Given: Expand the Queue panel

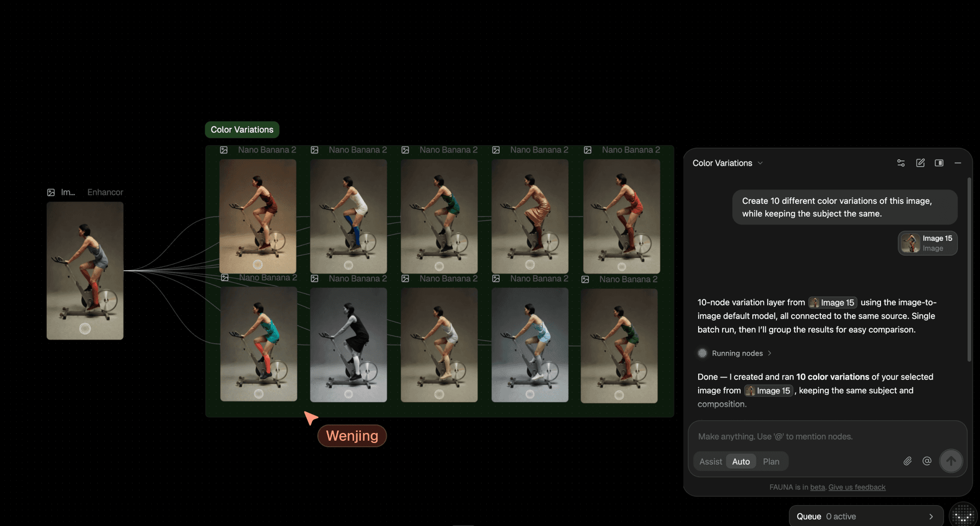Looking at the screenshot, I should tap(931, 516).
